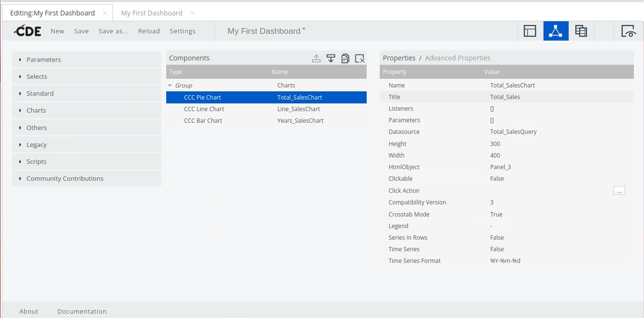Click the CDE logo
The width and height of the screenshot is (644, 318).
click(28, 31)
